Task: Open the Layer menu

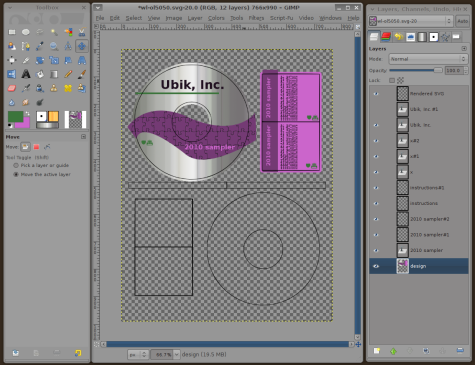Action: tap(195, 18)
